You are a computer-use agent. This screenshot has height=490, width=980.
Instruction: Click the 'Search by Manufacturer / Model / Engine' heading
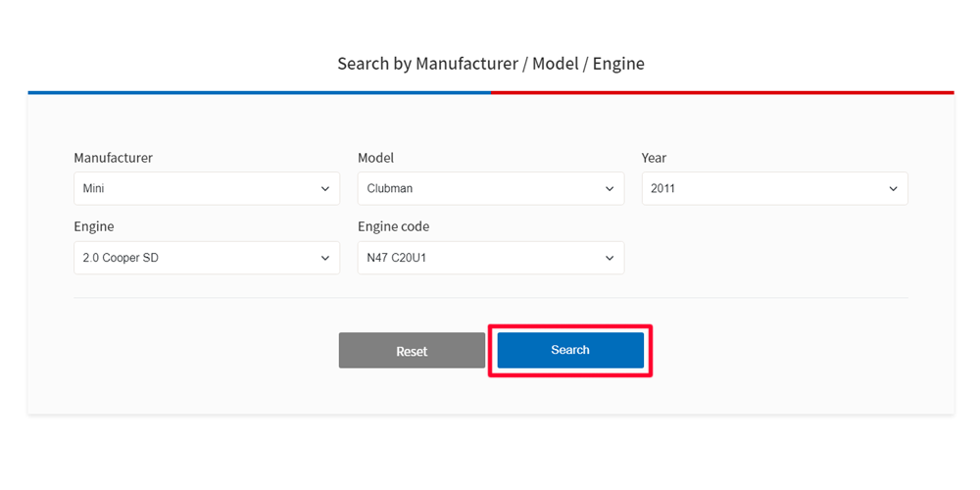click(491, 64)
